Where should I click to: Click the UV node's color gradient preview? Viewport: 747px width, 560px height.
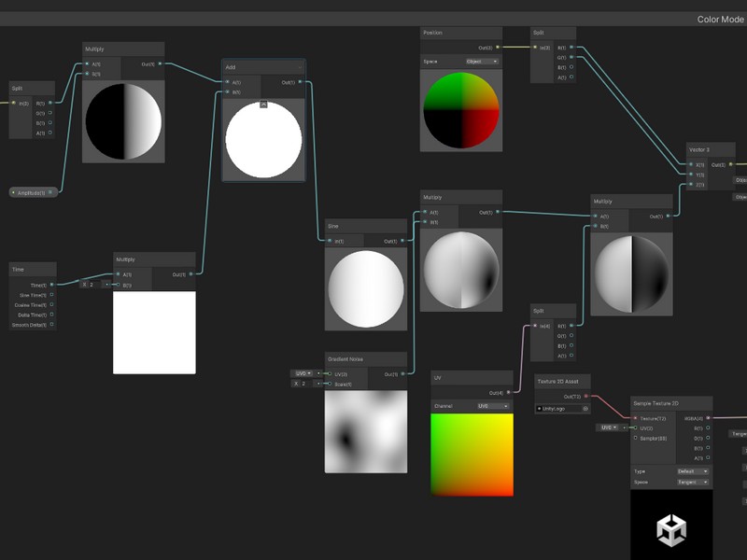(x=472, y=455)
